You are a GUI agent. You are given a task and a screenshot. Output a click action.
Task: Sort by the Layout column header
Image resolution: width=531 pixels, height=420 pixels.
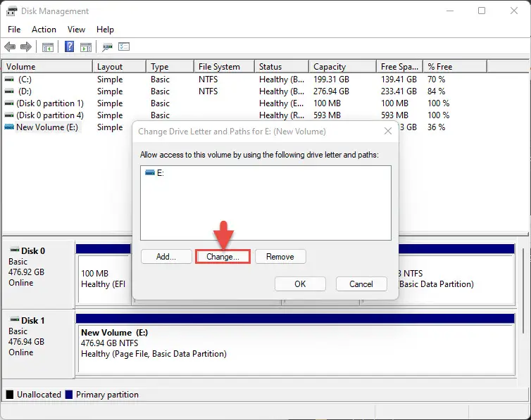tap(119, 67)
